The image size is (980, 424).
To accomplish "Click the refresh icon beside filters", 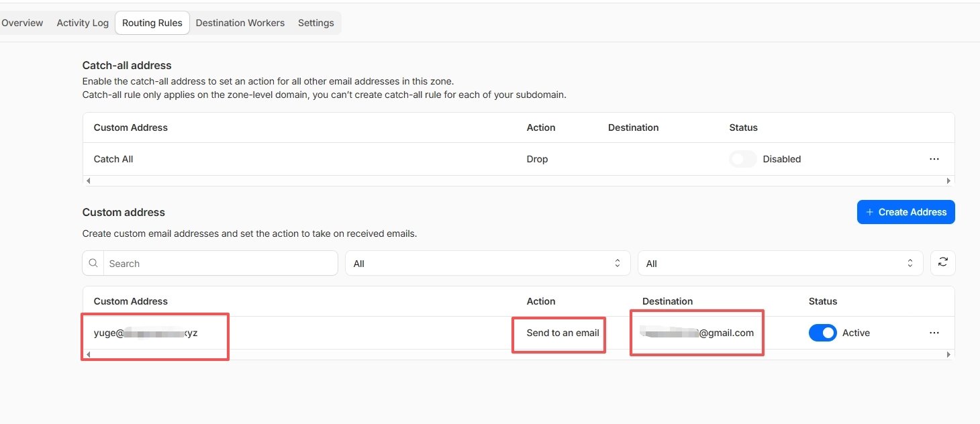I will coord(942,263).
